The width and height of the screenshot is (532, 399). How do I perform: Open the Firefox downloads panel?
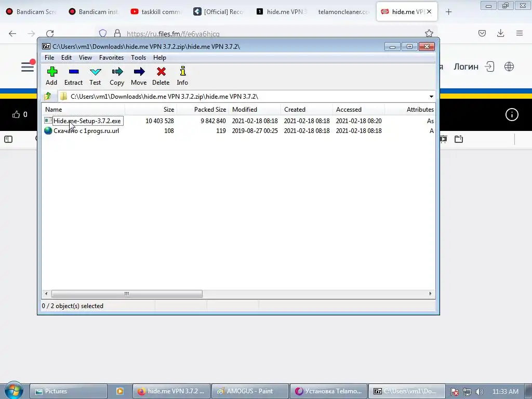[500, 33]
